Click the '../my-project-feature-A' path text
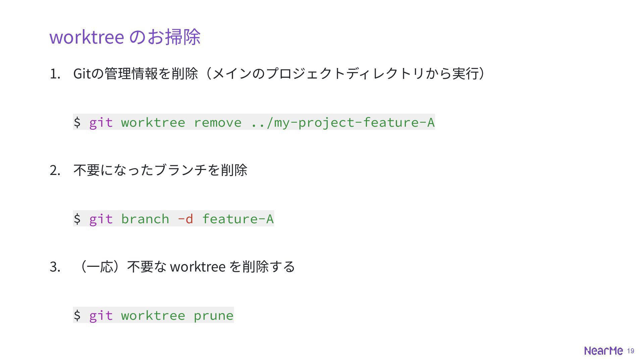644x362 pixels. coord(342,123)
